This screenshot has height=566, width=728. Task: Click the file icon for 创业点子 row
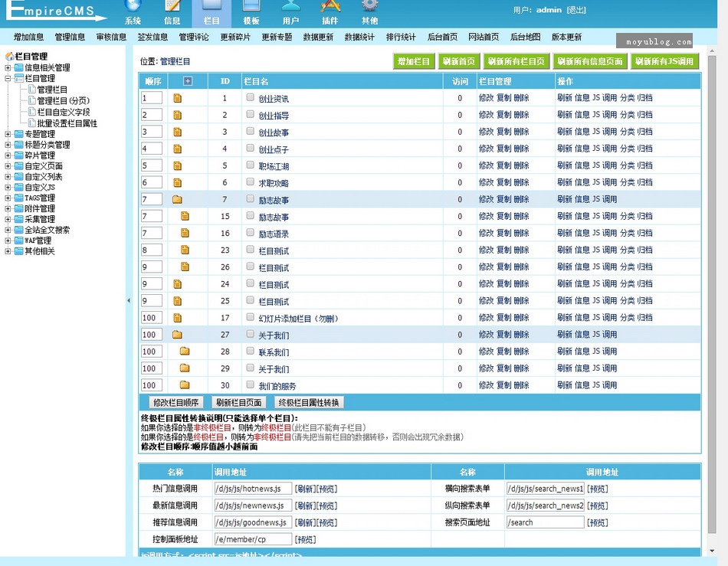click(177, 149)
